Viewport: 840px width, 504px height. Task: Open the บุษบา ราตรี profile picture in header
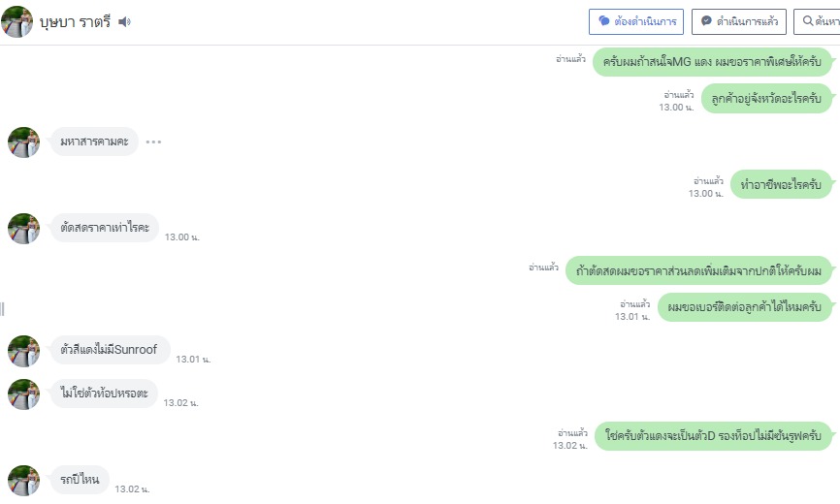pyautogui.click(x=17, y=21)
